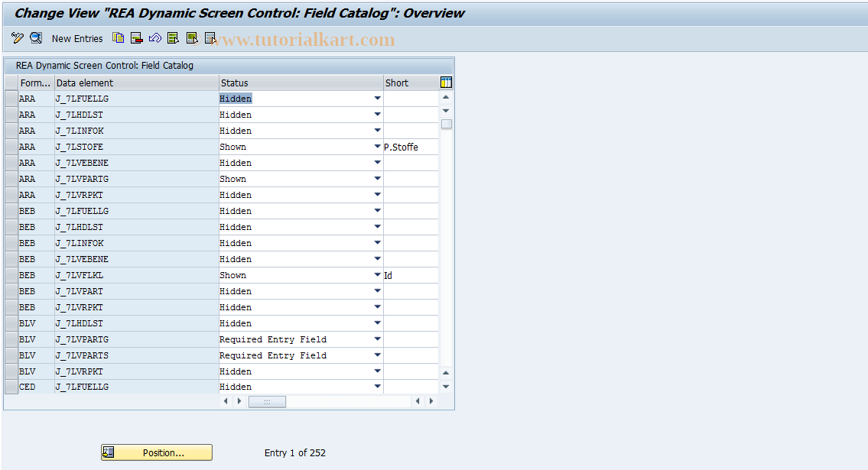Select the first ARA row marker

[x=11, y=98]
